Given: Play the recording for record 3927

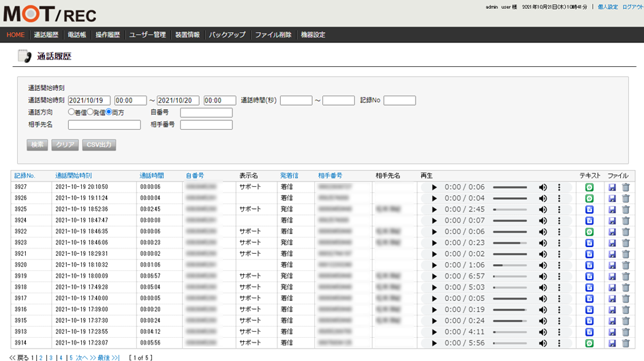Looking at the screenshot, I should tap(434, 187).
